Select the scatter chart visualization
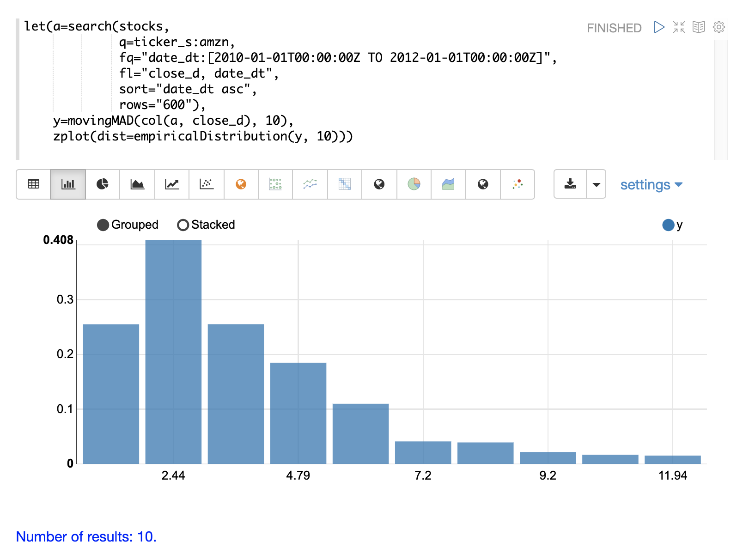 tap(207, 184)
